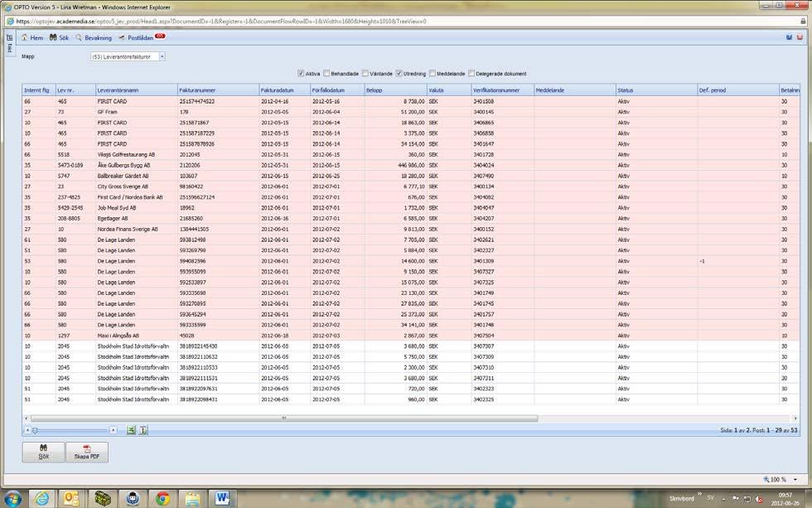Screen dimensions: 812x508
Task: Select Maxi i Alingsås AB row
Action: [x=411, y=336]
